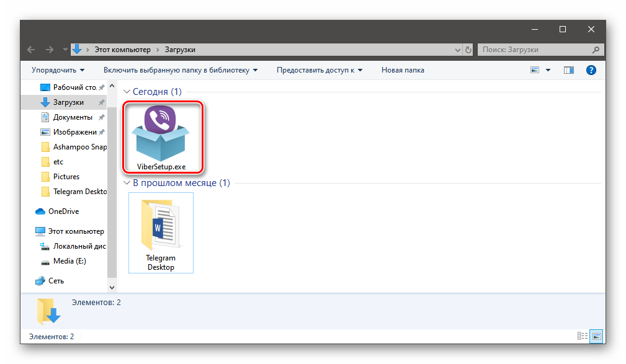Viewport: 626px width, 364px height.
Task: Go forward using the forward arrow
Action: [50, 50]
